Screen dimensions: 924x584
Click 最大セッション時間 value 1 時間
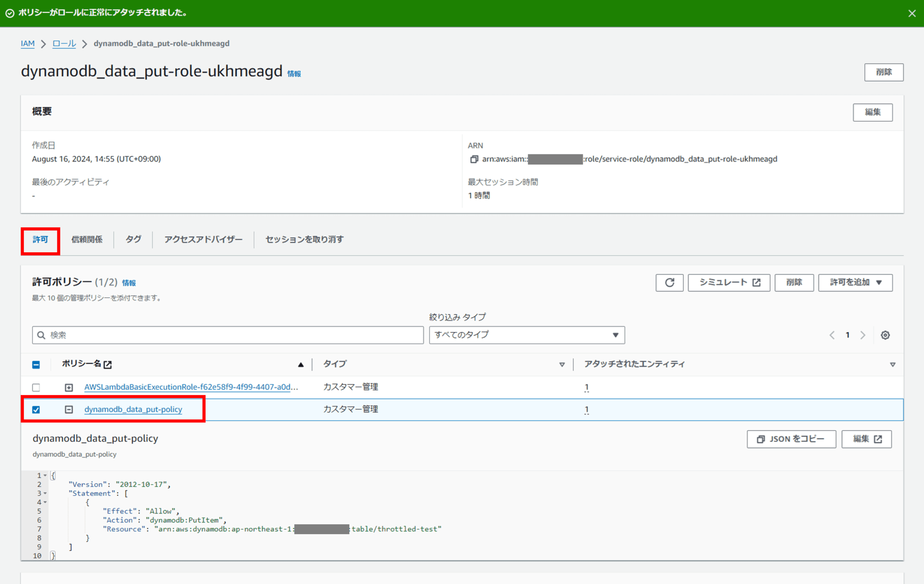479,195
